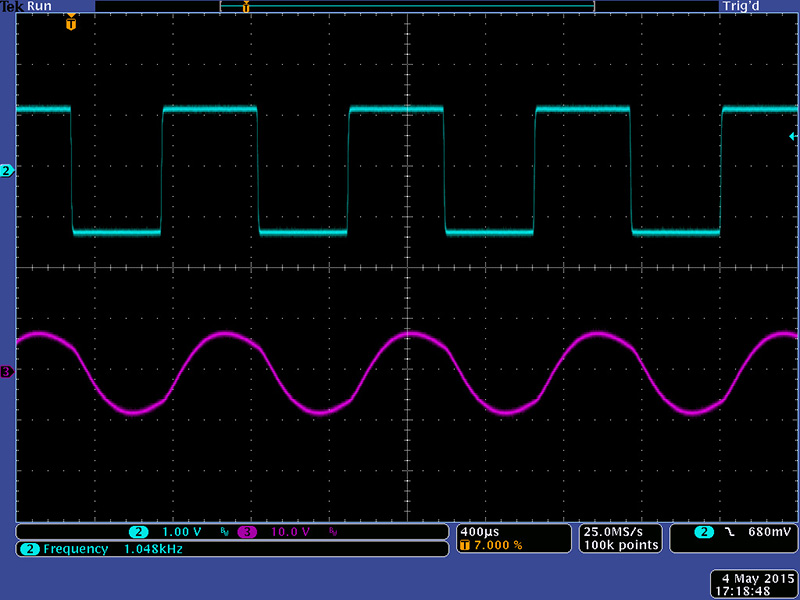Click the cyan channel 2 badge in the scale readout

pos(138,531)
